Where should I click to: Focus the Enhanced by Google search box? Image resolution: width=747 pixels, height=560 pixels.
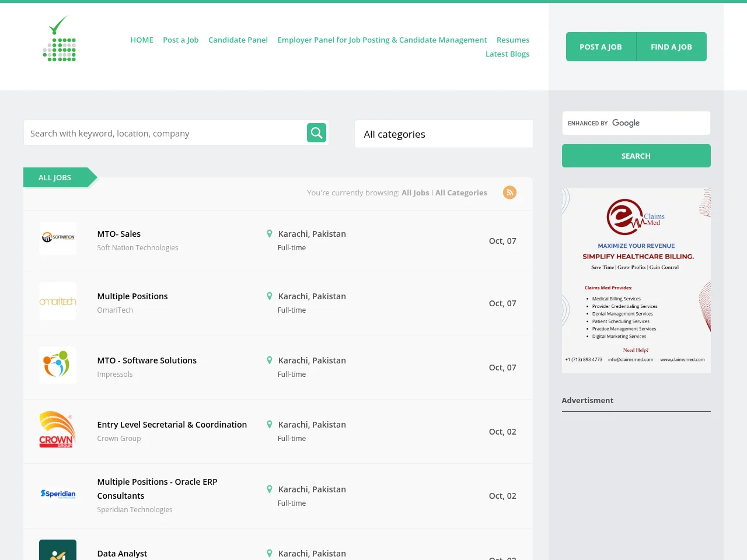[x=636, y=123]
